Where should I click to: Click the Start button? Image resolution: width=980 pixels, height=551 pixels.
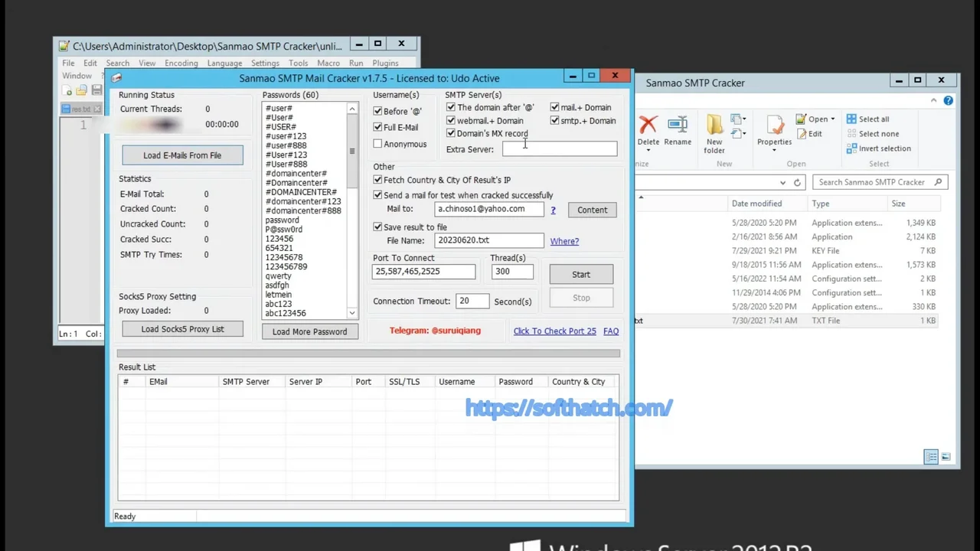(581, 274)
